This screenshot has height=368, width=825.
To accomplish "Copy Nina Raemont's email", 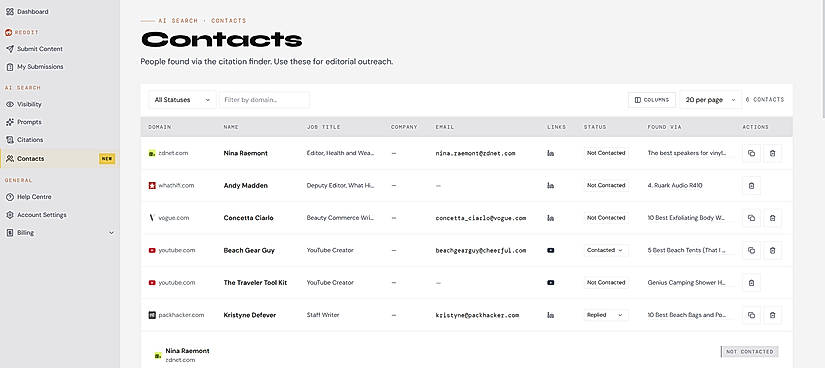I will tap(751, 153).
